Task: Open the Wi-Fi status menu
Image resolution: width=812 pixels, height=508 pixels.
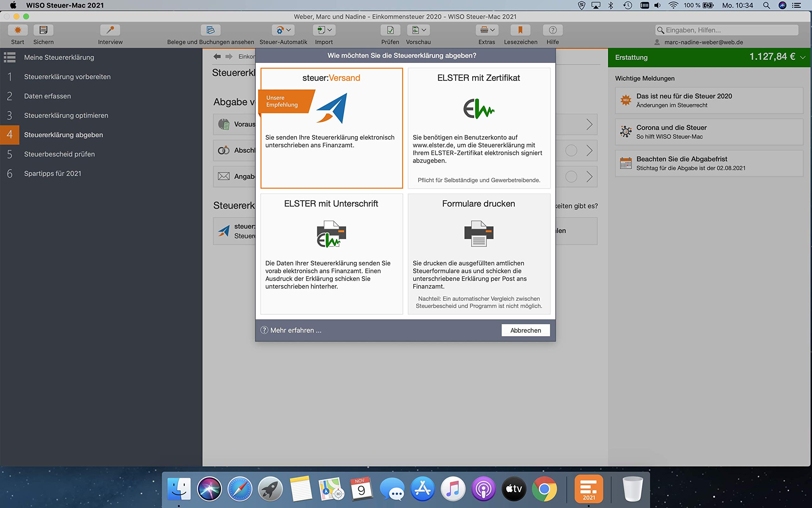Action: pyautogui.click(x=673, y=5)
